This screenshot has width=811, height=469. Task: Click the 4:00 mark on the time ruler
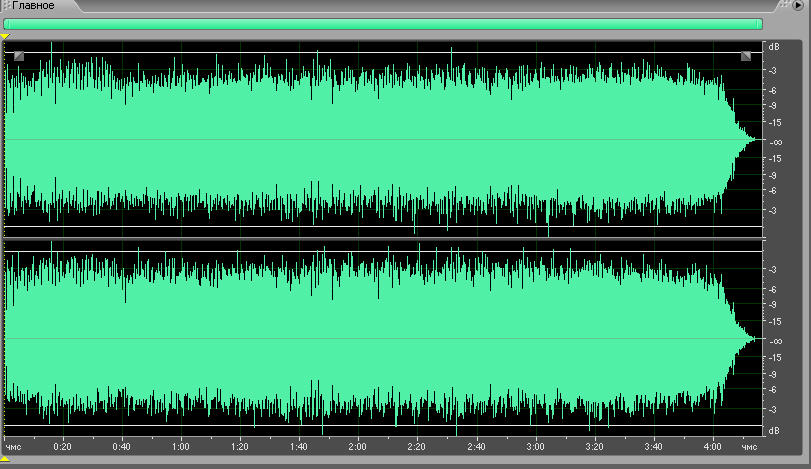click(x=712, y=445)
